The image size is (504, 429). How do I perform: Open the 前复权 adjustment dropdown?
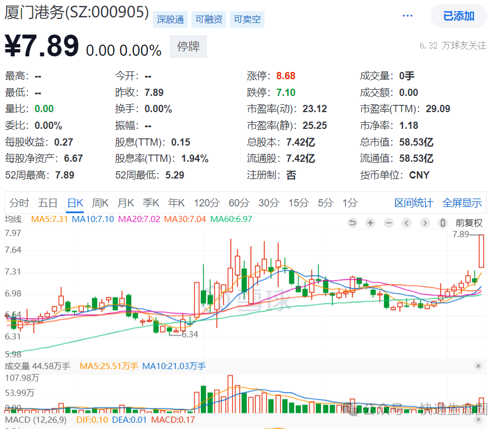point(469,223)
